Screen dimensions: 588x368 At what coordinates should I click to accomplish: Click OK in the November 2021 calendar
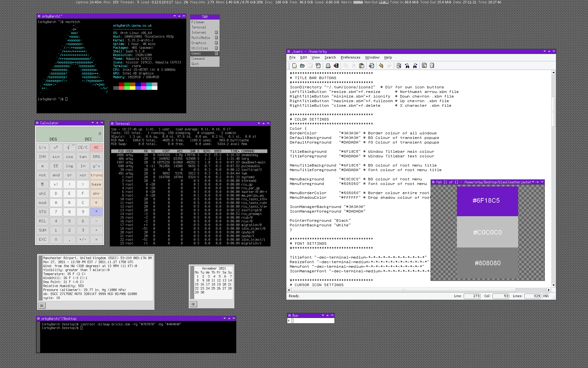(x=193, y=304)
